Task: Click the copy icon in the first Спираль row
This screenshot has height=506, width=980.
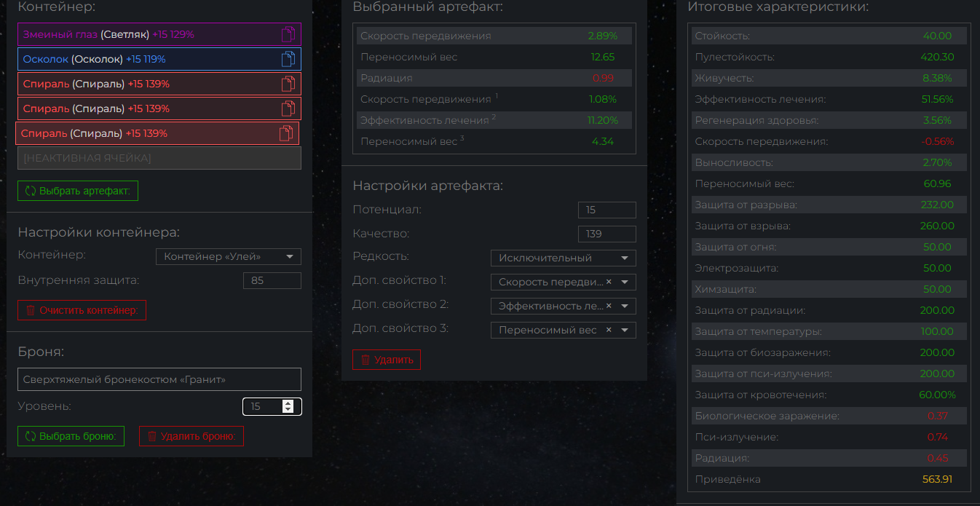Action: point(288,84)
